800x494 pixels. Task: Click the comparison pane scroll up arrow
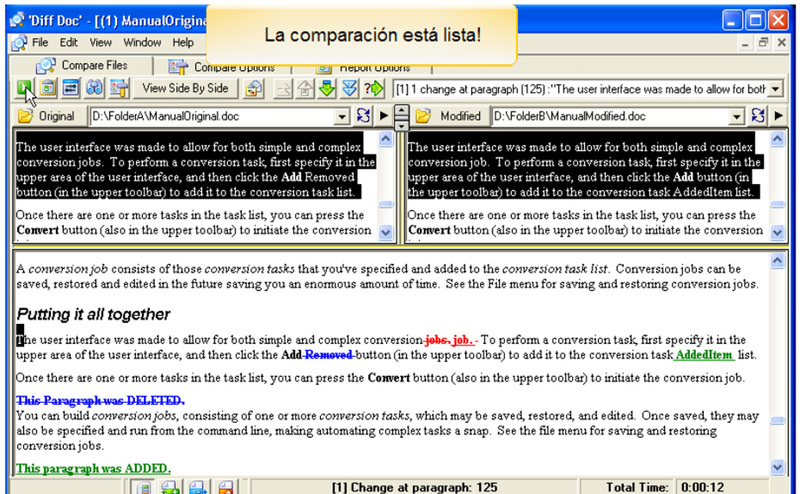[777, 261]
